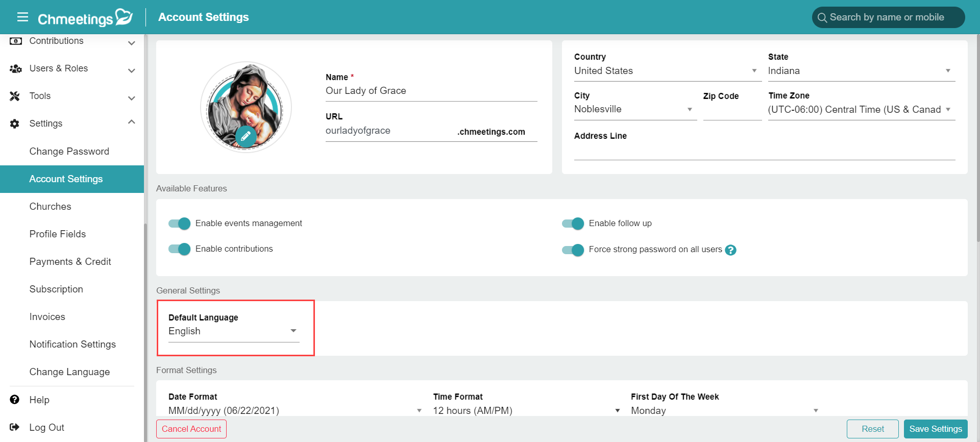980x442 pixels.
Task: Open the hamburger navigation menu
Action: coord(22,17)
